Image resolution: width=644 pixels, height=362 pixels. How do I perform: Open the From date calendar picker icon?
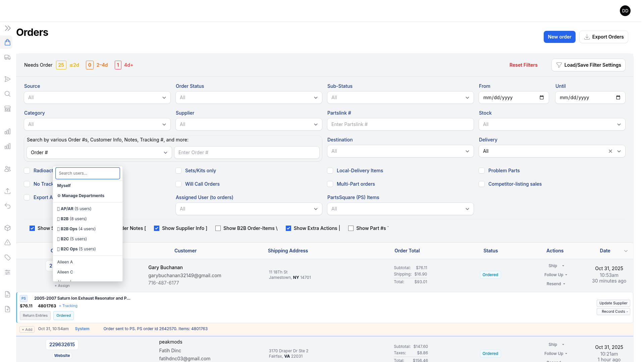[x=541, y=98]
